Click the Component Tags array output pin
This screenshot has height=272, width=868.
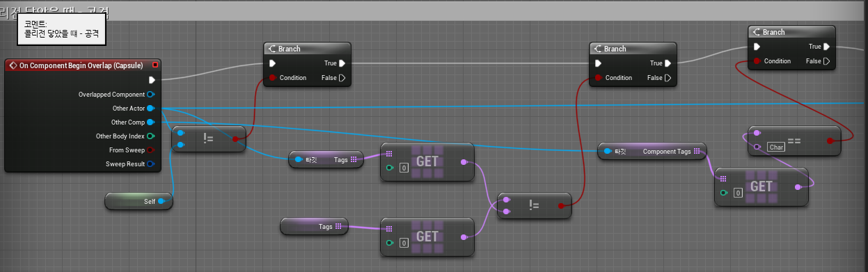coord(697,151)
